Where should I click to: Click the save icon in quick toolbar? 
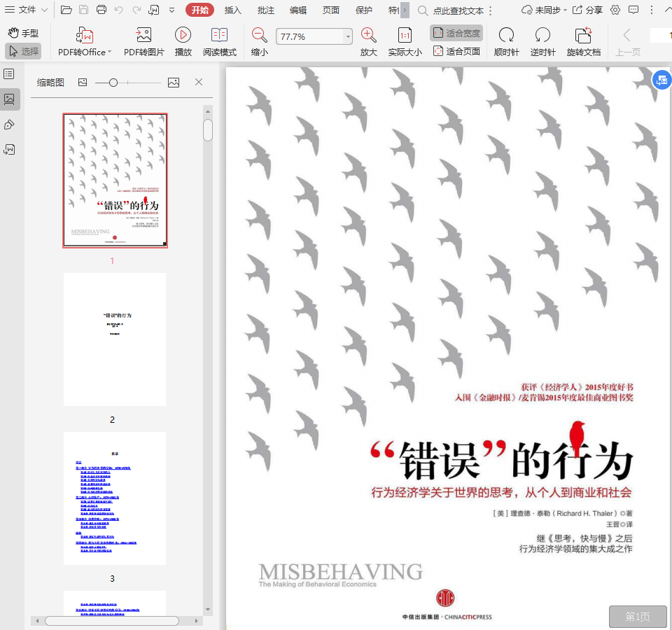coord(83,9)
